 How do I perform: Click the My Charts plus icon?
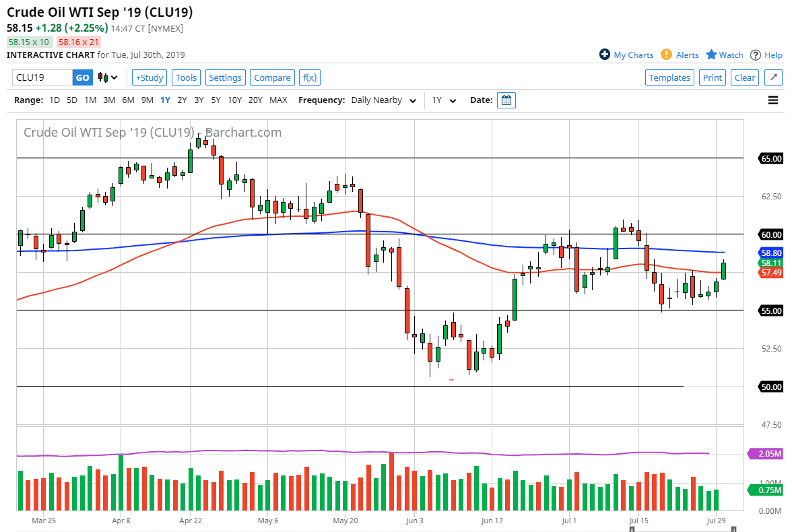click(605, 55)
